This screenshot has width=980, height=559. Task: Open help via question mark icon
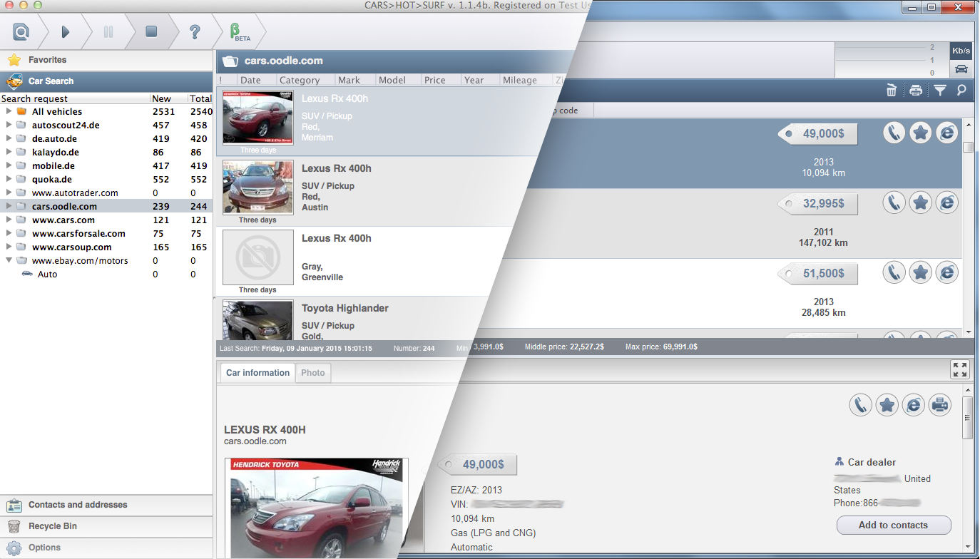tap(195, 32)
